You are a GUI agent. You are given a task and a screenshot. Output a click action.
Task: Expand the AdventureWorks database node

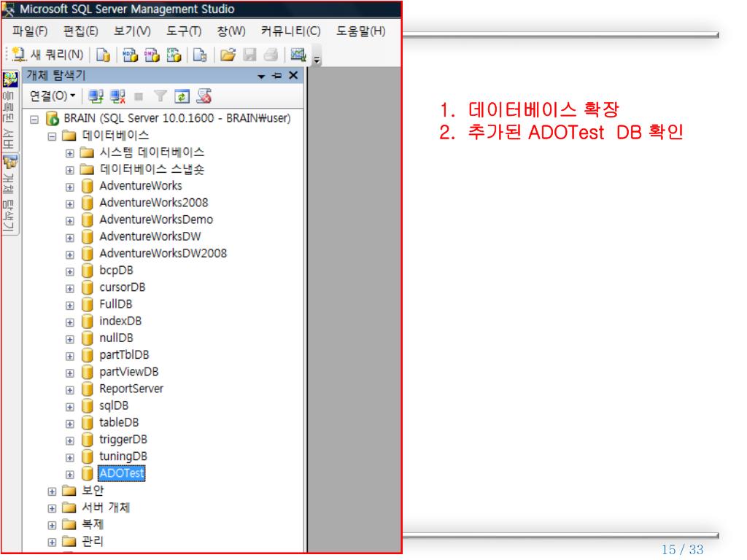point(69,187)
